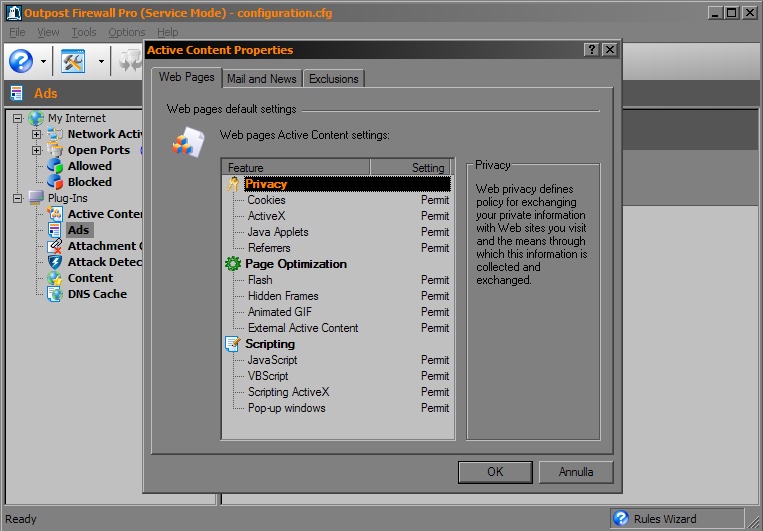Screen dimensions: 763x531
Task: Click the Active Content cubes document icon
Action: 188,143
